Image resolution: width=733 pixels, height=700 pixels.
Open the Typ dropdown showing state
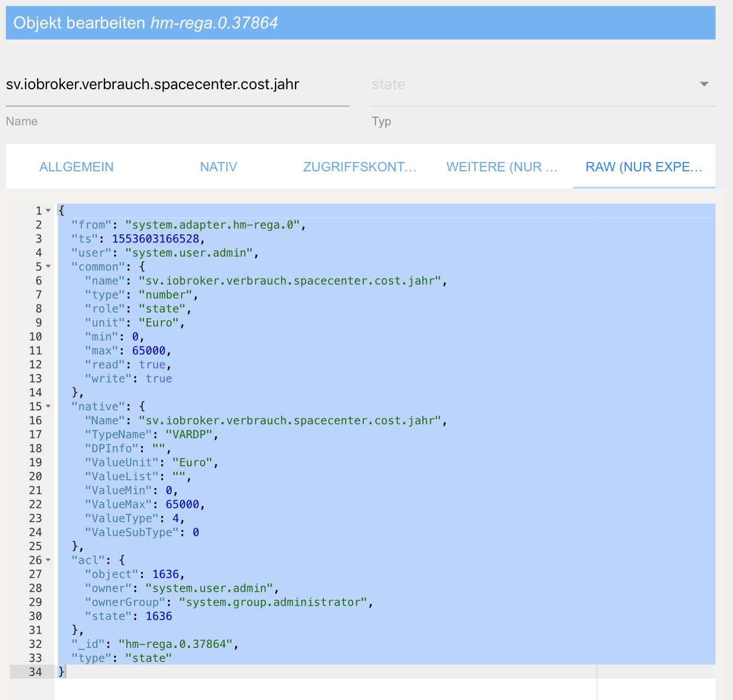click(x=543, y=84)
